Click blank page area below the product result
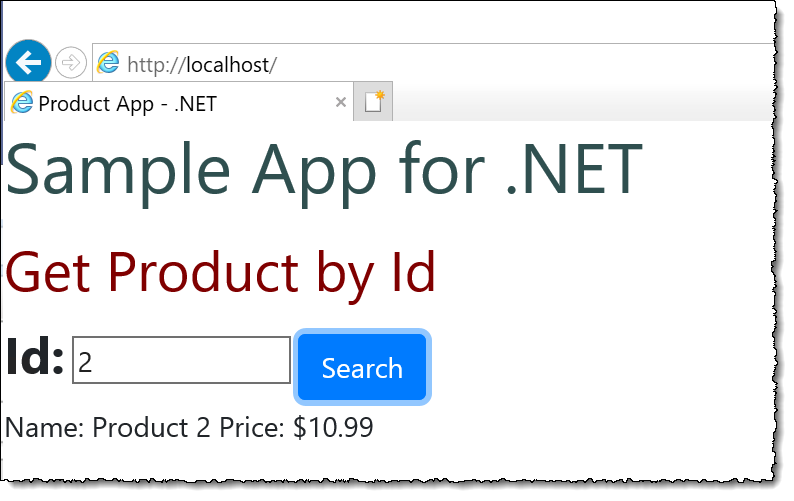Image resolution: width=794 pixels, height=501 pixels. click(x=385, y=461)
